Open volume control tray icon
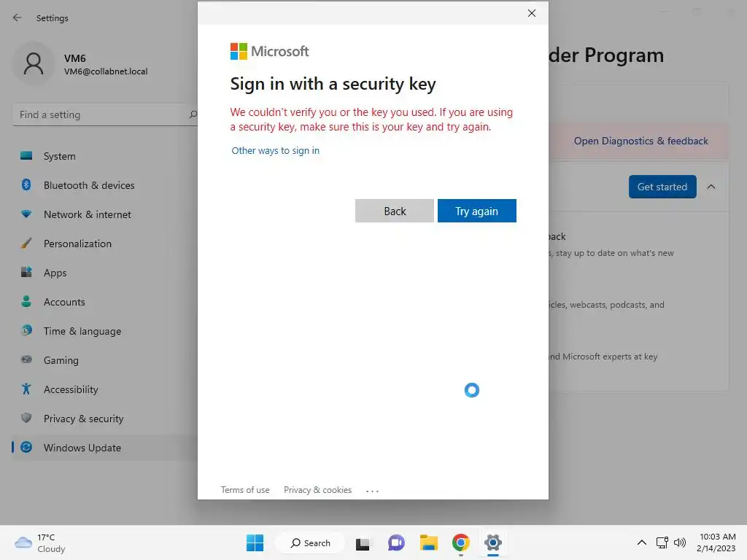Viewport: 747px width, 560px height. pyautogui.click(x=680, y=542)
